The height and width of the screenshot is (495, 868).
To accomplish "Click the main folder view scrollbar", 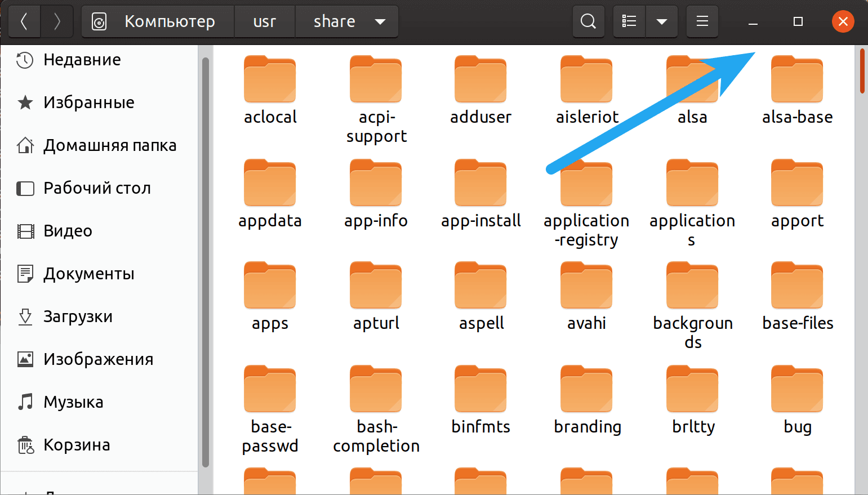I will tap(862, 71).
